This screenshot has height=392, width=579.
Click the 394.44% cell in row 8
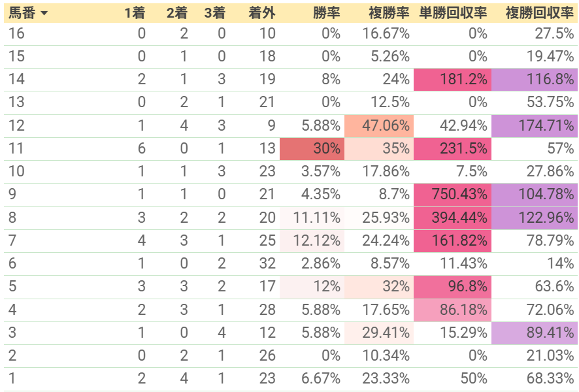click(452, 218)
